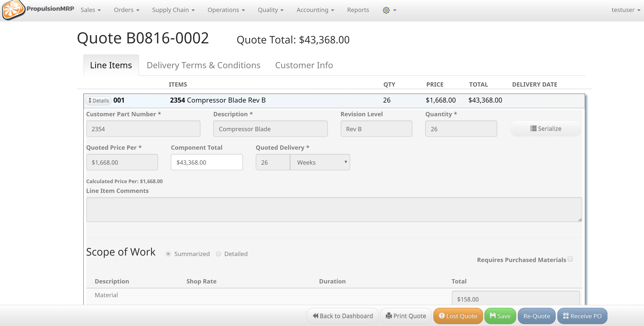Image resolution: width=644 pixels, height=326 pixels.
Task: Open the Reports menu link
Action: pyautogui.click(x=358, y=10)
